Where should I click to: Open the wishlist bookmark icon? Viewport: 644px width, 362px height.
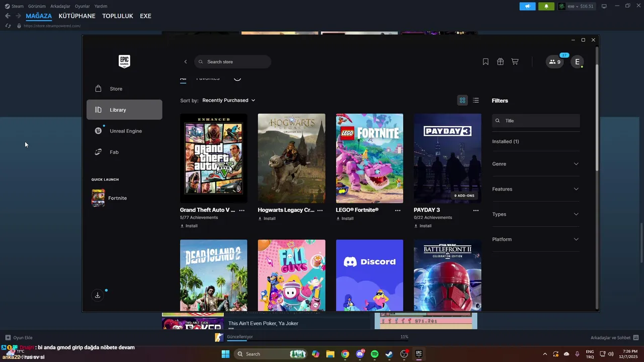486,62
